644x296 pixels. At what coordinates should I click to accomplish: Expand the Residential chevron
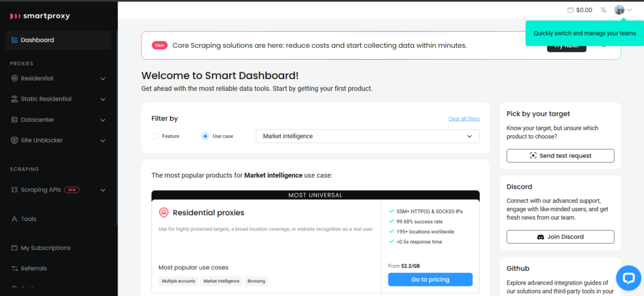tap(103, 79)
